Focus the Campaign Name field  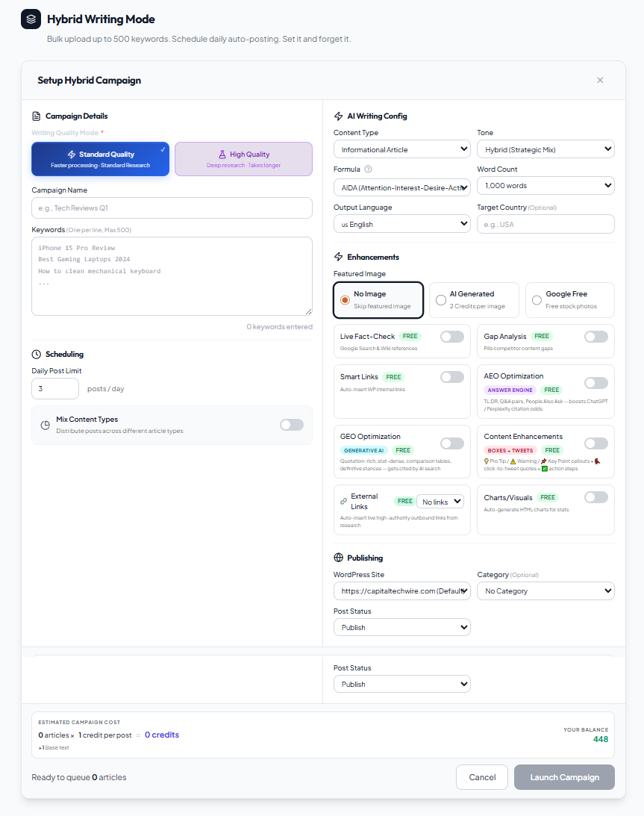tap(172, 208)
